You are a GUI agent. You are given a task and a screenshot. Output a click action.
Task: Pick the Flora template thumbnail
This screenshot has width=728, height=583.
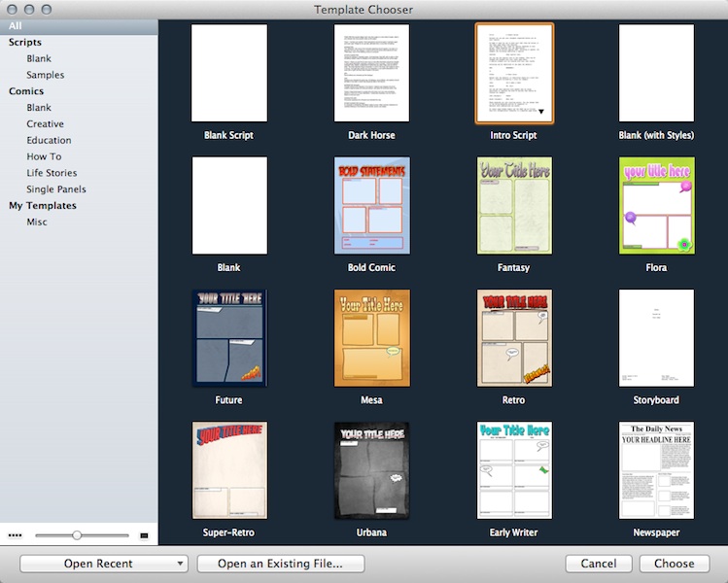[x=656, y=205]
